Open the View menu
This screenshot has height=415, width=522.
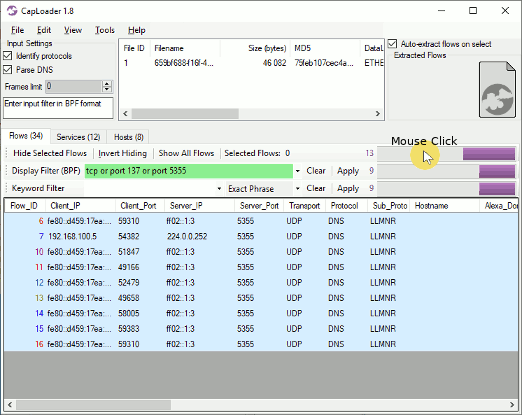pyautogui.click(x=73, y=30)
